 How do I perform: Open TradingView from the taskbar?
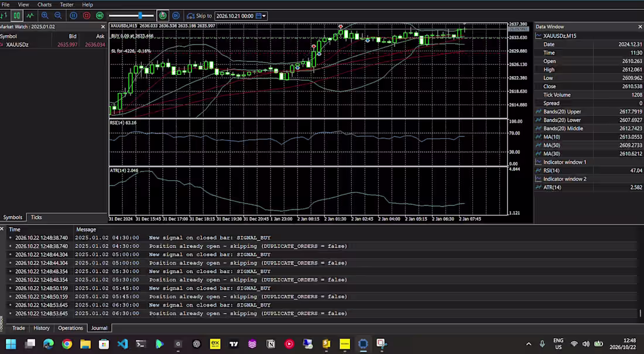[234, 343]
